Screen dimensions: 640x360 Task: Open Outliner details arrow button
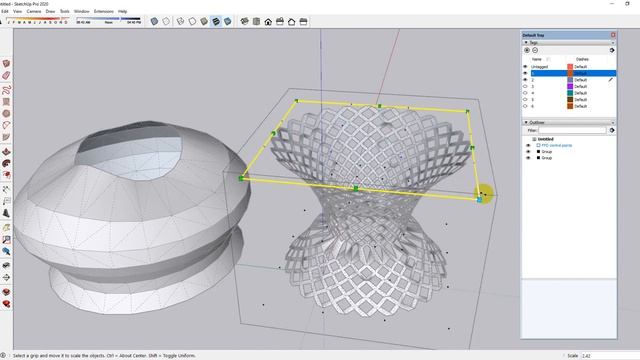(x=612, y=130)
